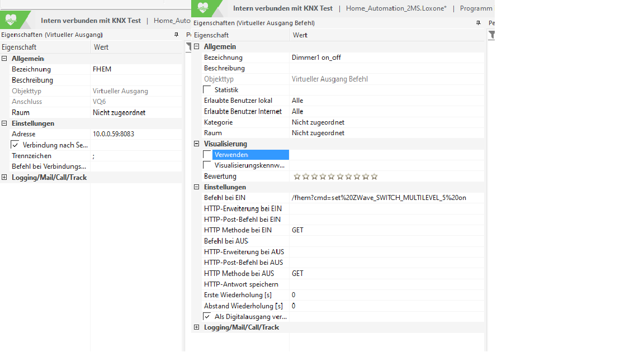The width and height of the screenshot is (644, 362).
Task: Pin the Eigenschaften (Virtueller Ausgang Befehl) panel
Action: point(479,23)
